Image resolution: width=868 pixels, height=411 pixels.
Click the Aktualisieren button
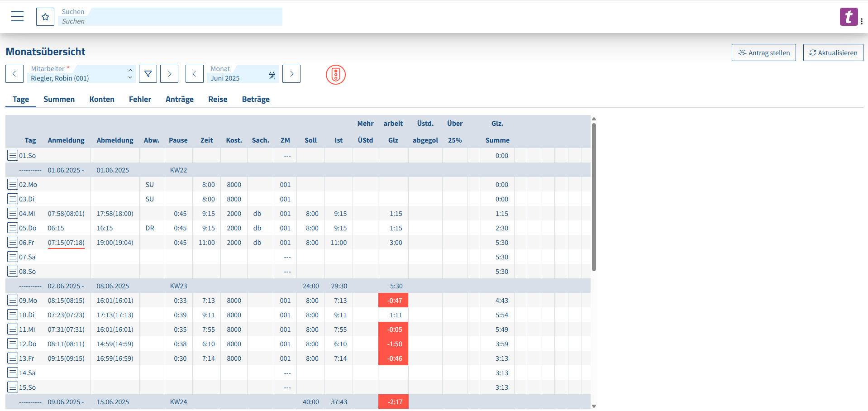coord(833,53)
